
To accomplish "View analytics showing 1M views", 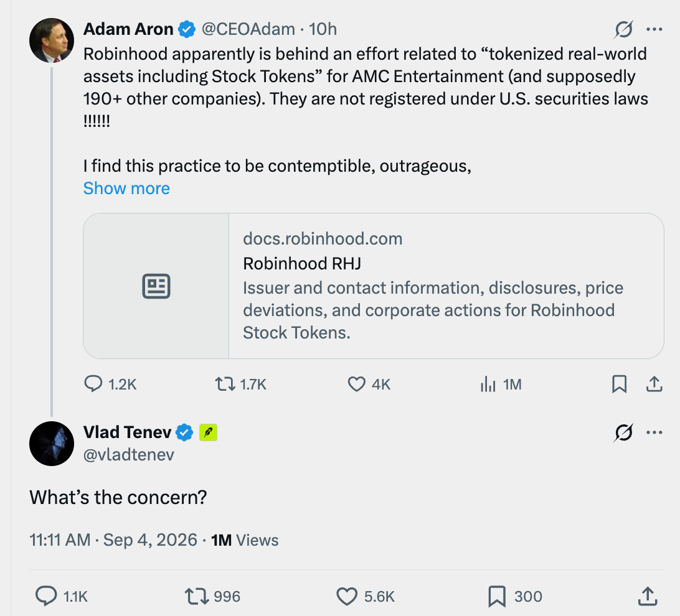I will click(501, 385).
